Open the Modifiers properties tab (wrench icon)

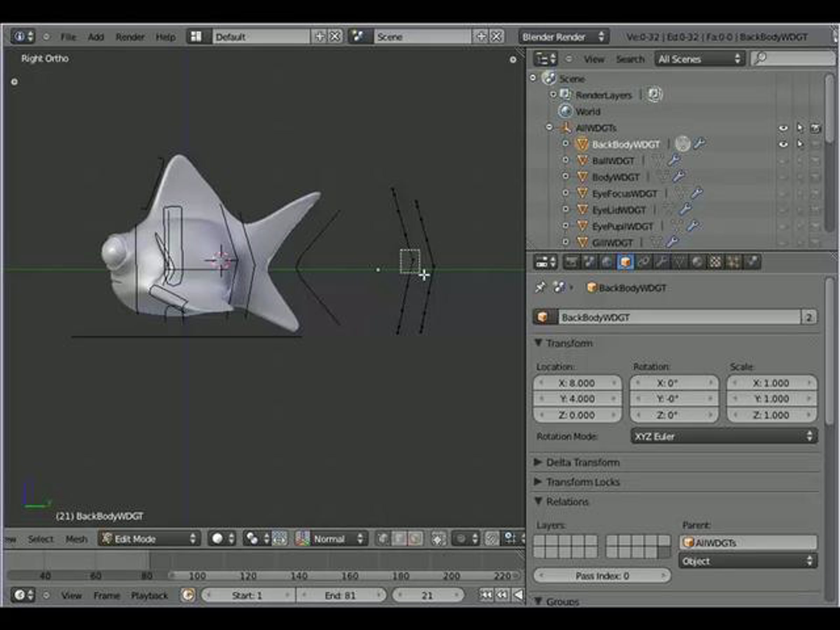coord(661,262)
